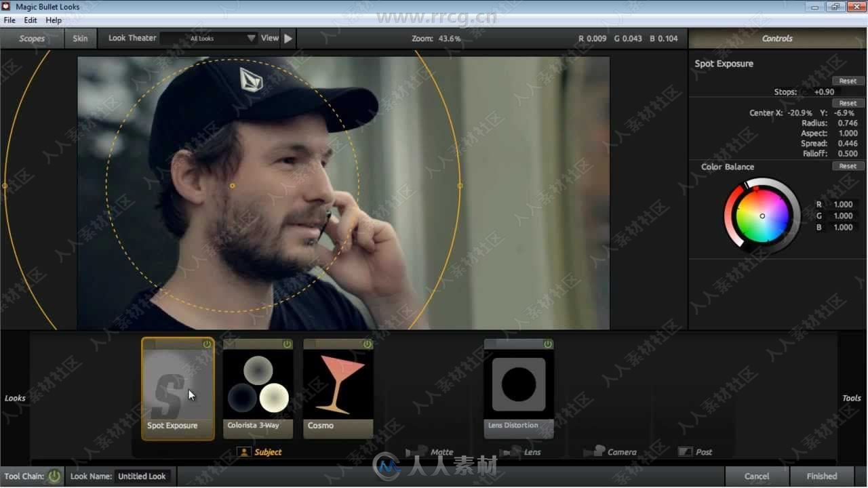Open the Look Theater label
Image resolution: width=868 pixels, height=488 pixels.
132,38
